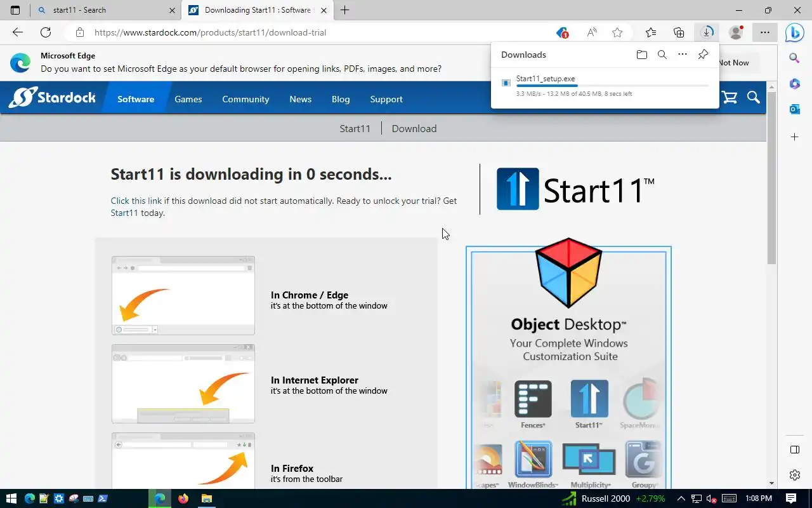Refresh the page
The image size is (812, 508).
point(46,32)
